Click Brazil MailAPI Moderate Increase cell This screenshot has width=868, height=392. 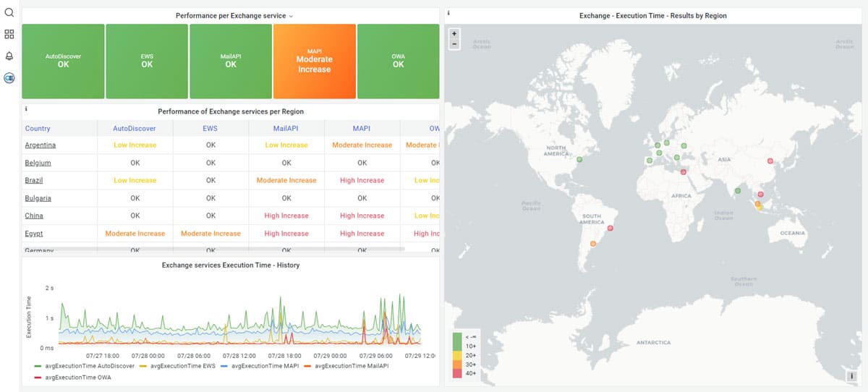tap(286, 180)
